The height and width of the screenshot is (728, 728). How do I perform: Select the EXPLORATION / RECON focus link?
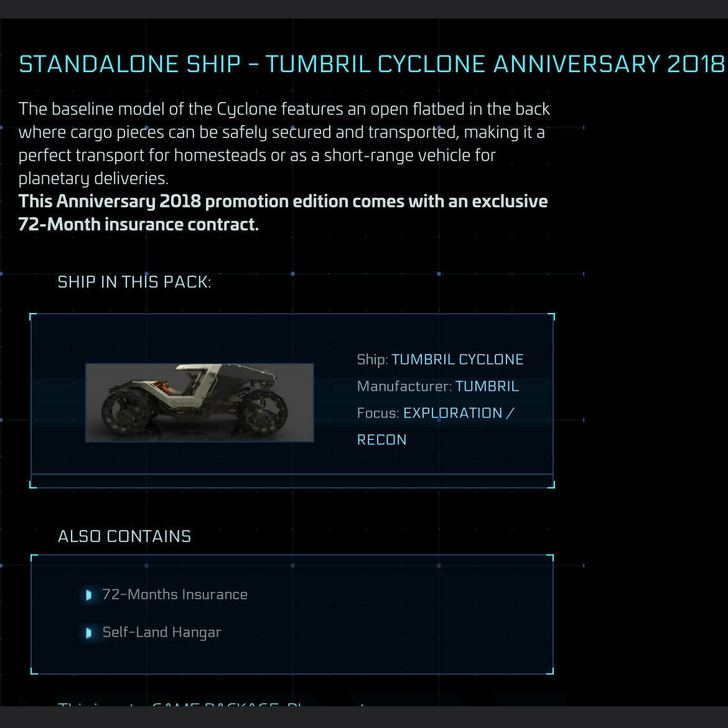click(x=436, y=426)
